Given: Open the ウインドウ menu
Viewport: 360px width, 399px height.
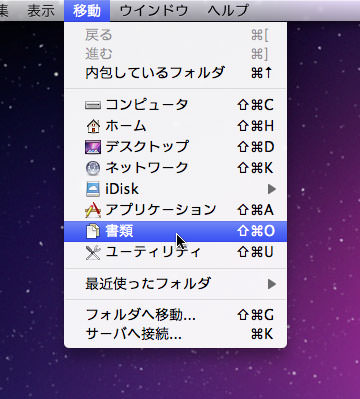Looking at the screenshot, I should (x=154, y=11).
